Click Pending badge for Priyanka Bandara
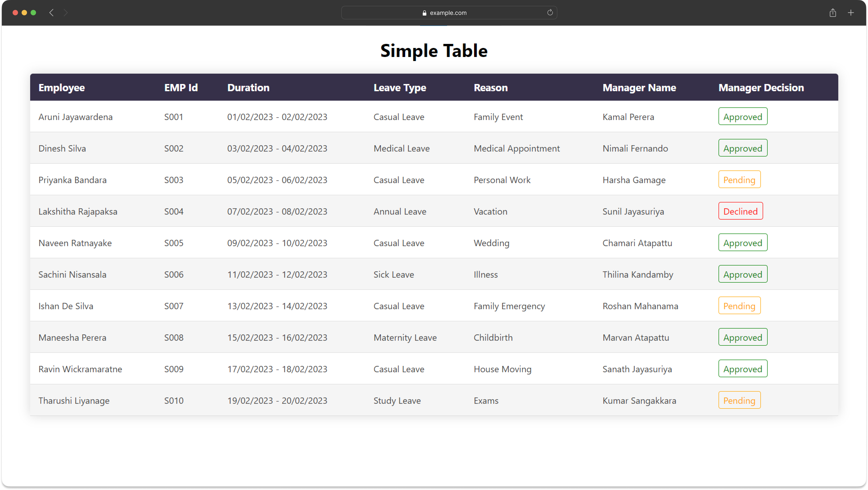 point(739,180)
